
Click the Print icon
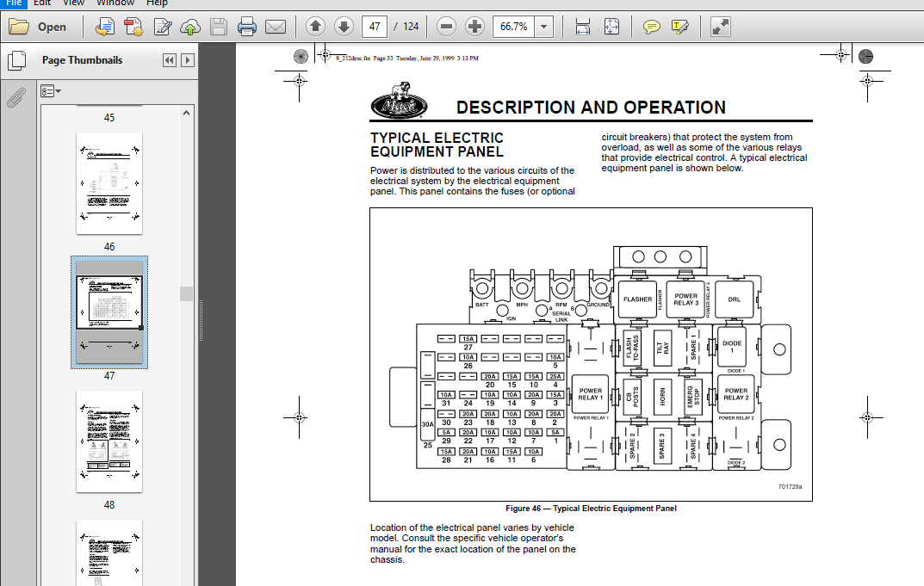pyautogui.click(x=247, y=27)
